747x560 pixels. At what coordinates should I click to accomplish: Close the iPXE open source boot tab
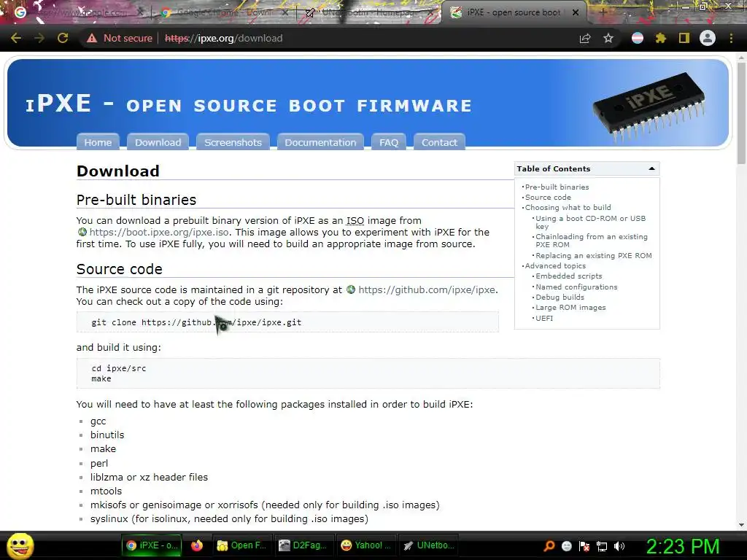(576, 13)
